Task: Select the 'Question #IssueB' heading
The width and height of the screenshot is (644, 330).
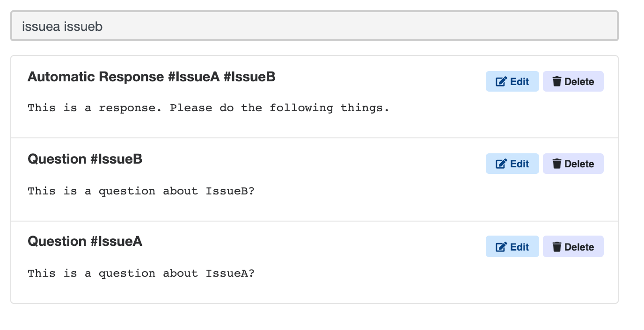Action: pyautogui.click(x=85, y=159)
